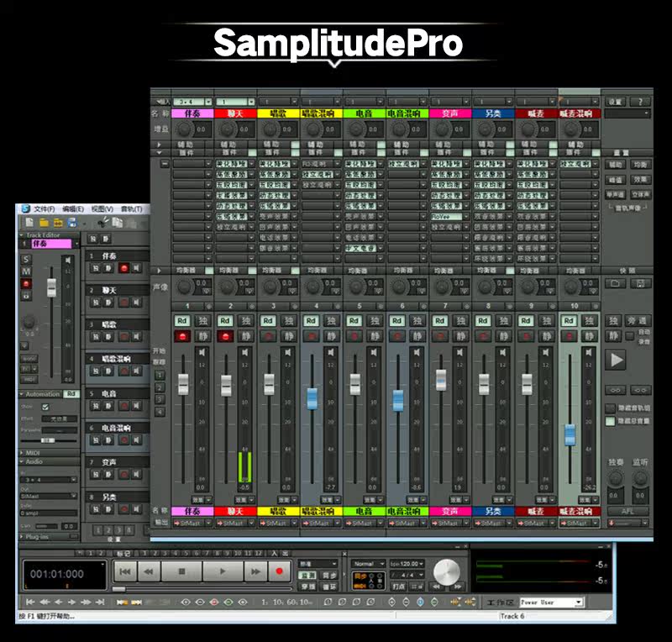This screenshot has height=642, width=672.
Task: Click the monitor speaker icon on track 伴奏
Action: tap(136, 268)
